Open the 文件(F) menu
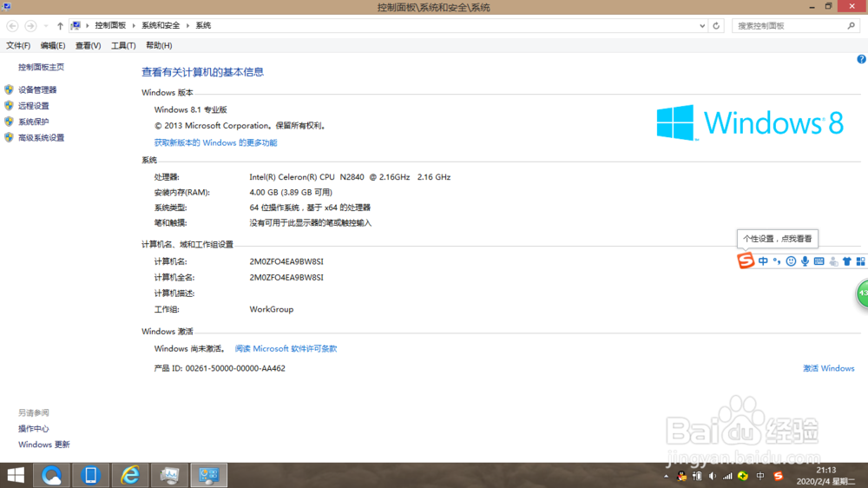The width and height of the screenshot is (868, 488). [18, 45]
